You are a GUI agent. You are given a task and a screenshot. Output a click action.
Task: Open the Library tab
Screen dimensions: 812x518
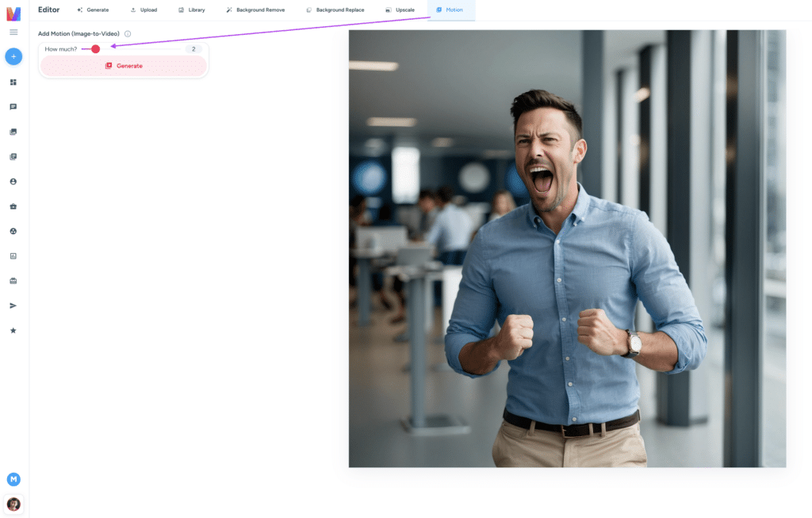coord(192,10)
